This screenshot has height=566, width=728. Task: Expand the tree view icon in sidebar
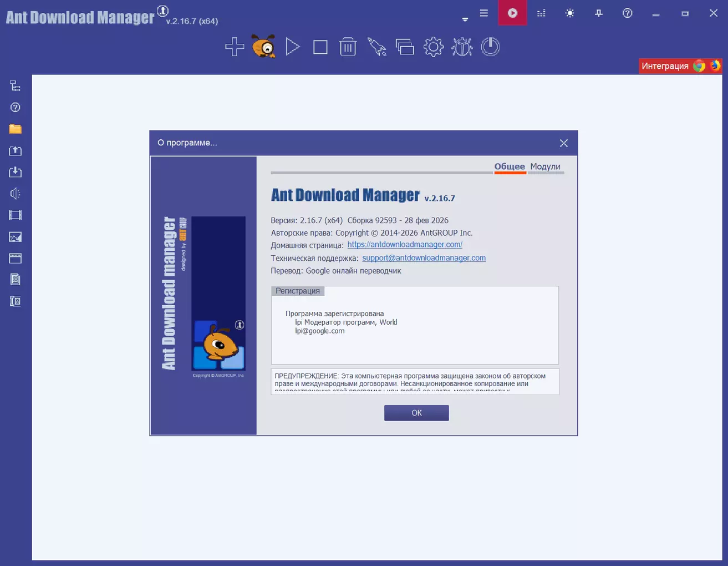[15, 85]
